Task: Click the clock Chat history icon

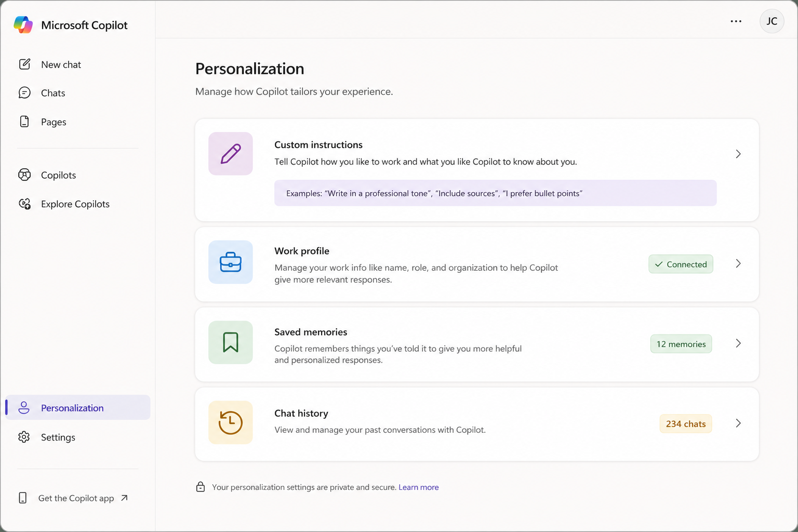Action: coord(231,422)
